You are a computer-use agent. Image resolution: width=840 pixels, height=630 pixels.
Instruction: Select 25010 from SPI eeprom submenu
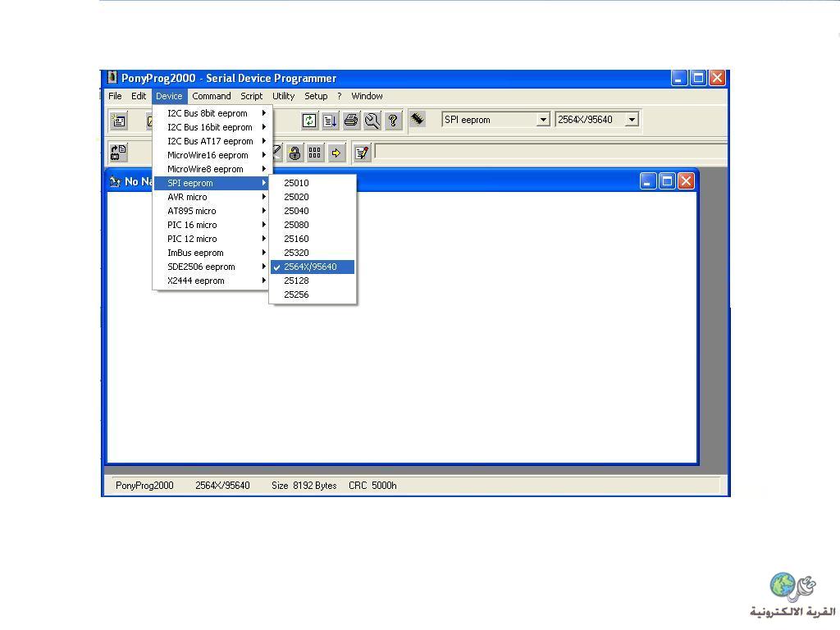click(313, 183)
